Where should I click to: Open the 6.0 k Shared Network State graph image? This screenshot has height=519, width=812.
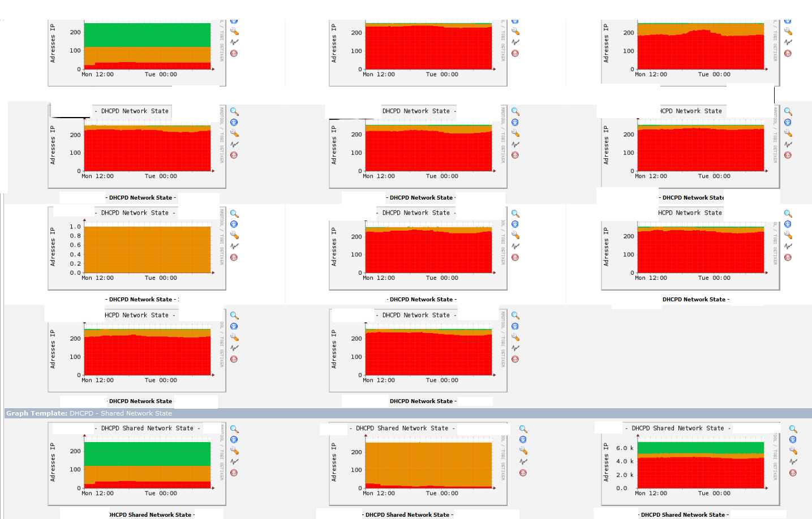(x=690, y=464)
